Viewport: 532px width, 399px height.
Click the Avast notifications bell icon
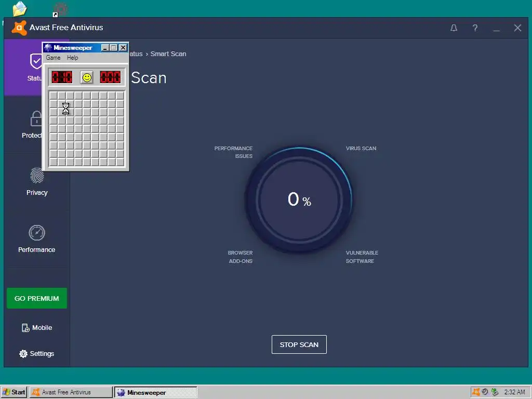(454, 28)
